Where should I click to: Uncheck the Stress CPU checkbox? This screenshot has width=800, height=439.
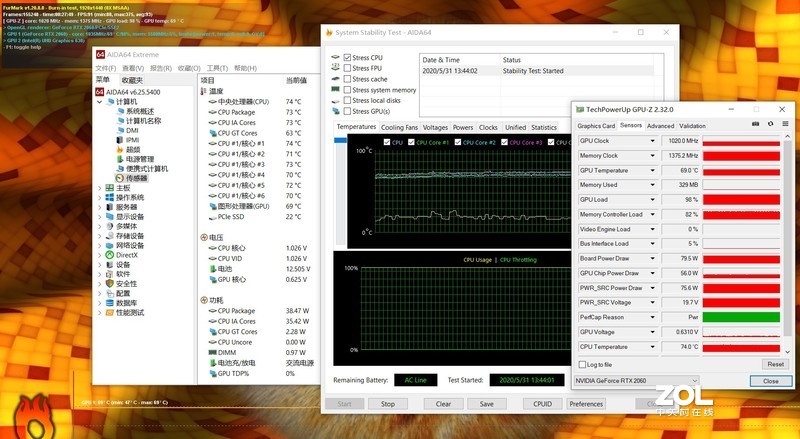(x=347, y=58)
